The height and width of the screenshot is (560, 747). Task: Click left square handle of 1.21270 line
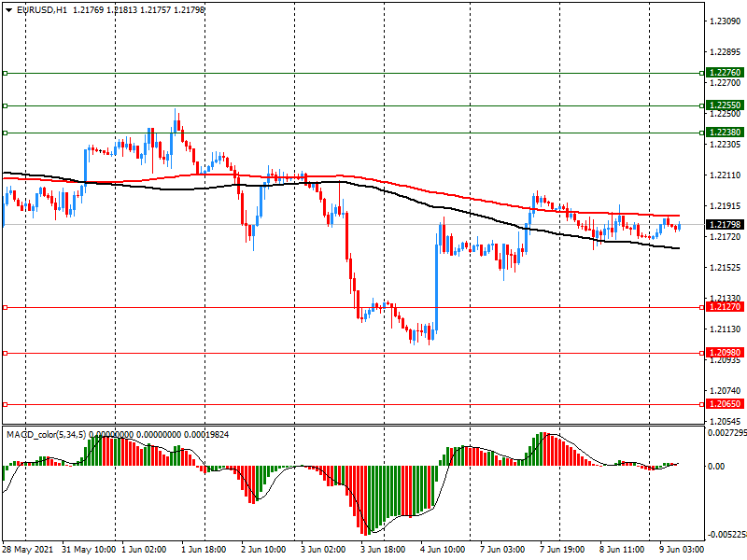click(x=5, y=307)
